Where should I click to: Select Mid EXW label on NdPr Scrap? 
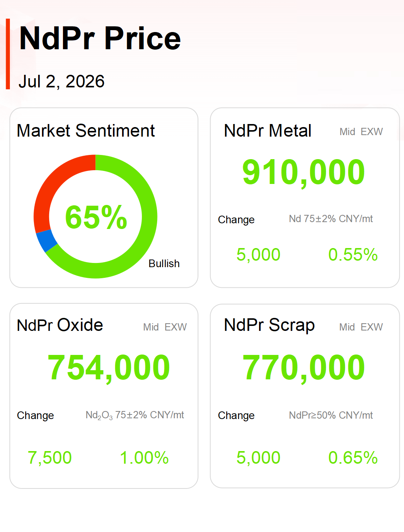tap(361, 327)
